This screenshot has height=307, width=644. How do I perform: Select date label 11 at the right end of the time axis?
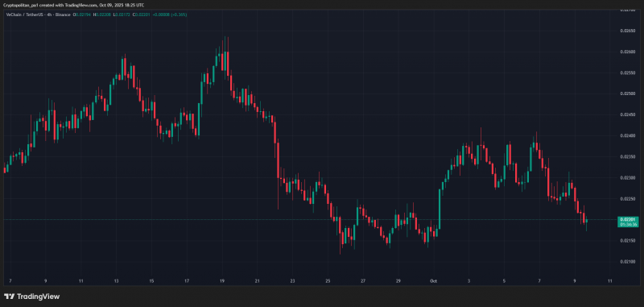pyautogui.click(x=609, y=281)
